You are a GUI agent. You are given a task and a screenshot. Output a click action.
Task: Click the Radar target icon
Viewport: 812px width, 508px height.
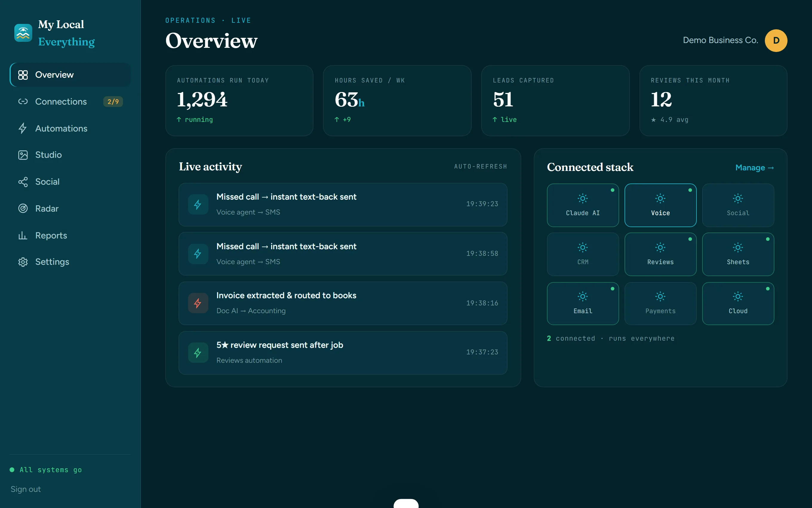tap(23, 209)
